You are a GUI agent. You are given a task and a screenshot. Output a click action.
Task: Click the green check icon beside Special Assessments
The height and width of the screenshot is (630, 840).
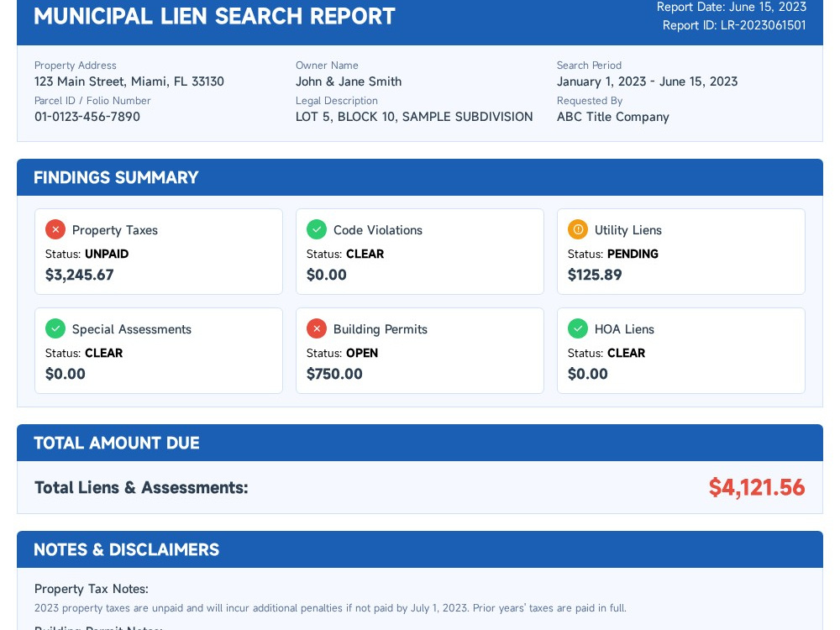click(55, 328)
